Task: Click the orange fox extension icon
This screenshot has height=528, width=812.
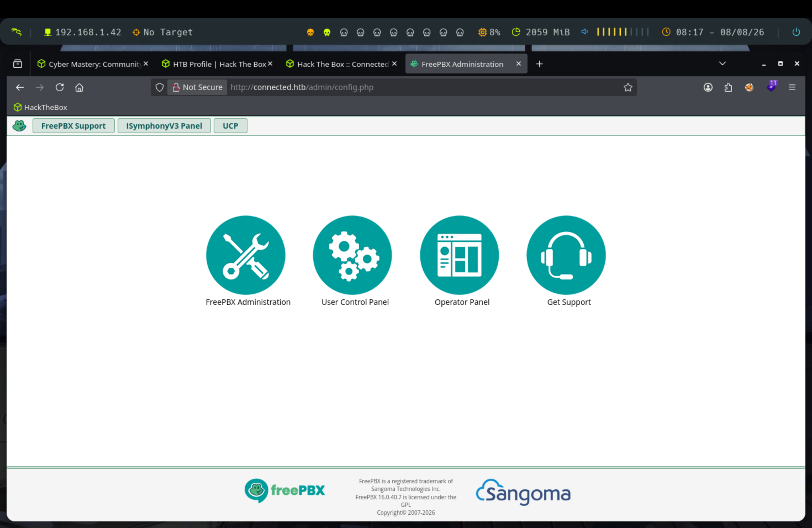Action: pyautogui.click(x=749, y=87)
